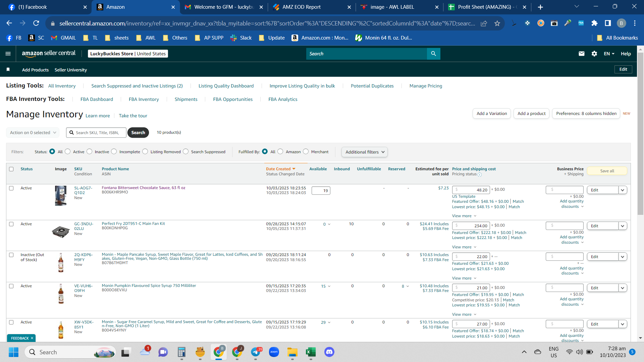Click the Perfect Fry Fan Kit product image
Image resolution: width=644 pixels, height=362 pixels.
point(61,232)
